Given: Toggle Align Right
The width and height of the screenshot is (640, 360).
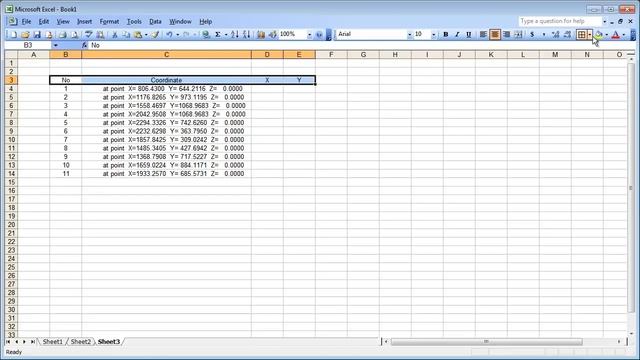Looking at the screenshot, I should pos(507,35).
